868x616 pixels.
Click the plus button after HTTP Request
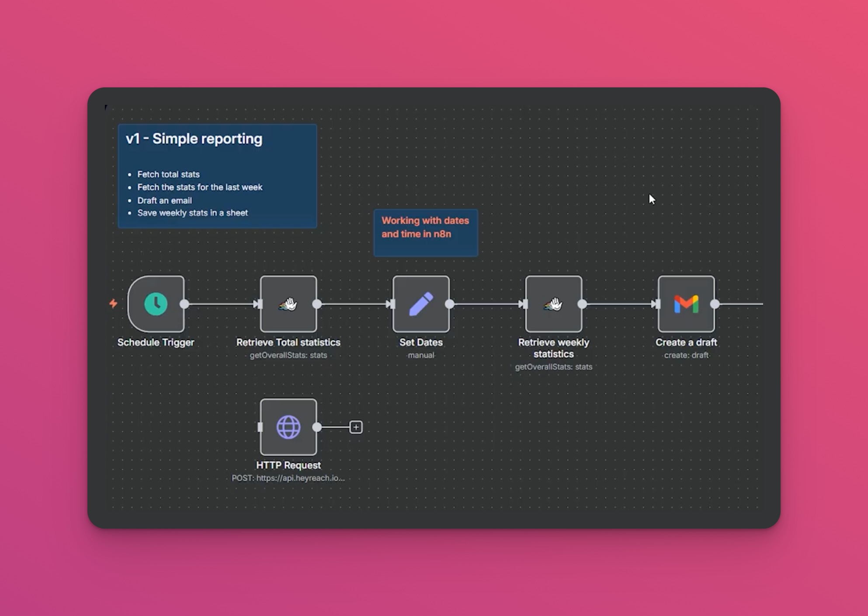[x=356, y=427]
